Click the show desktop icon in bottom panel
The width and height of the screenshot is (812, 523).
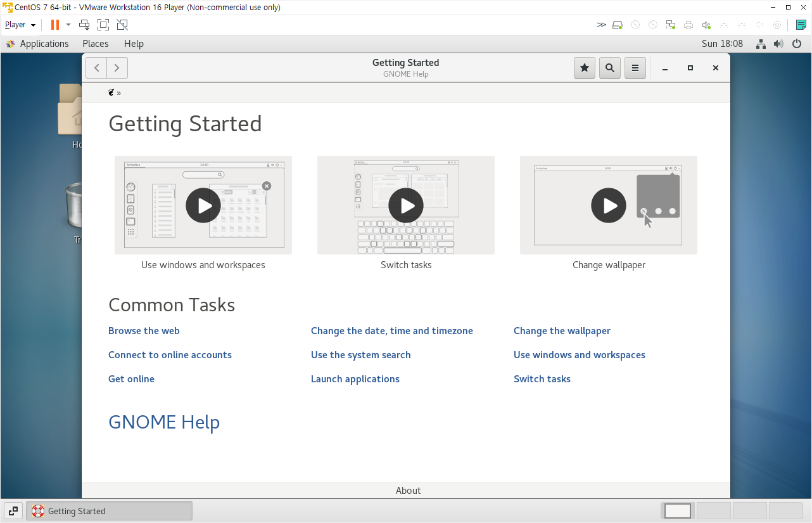[13, 511]
